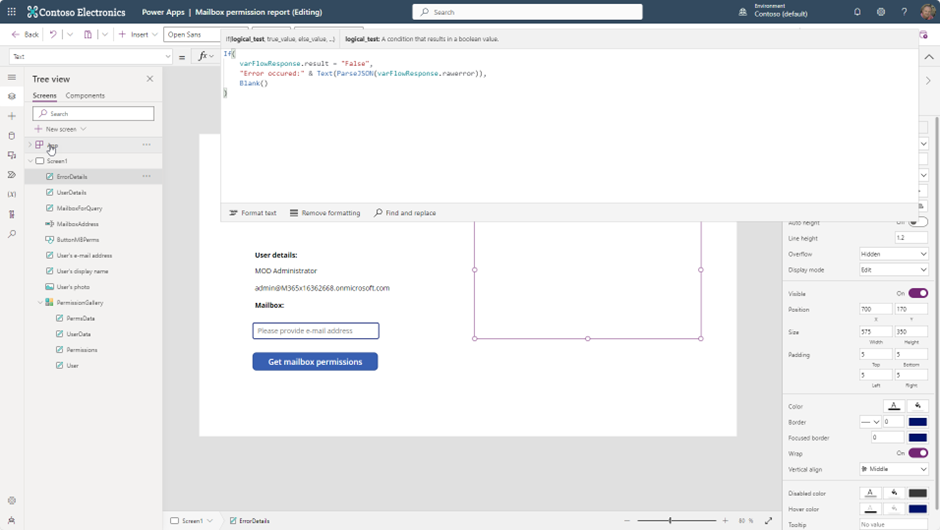Zoom out with the minus icon
This screenshot has height=530, width=940.
coord(627,520)
